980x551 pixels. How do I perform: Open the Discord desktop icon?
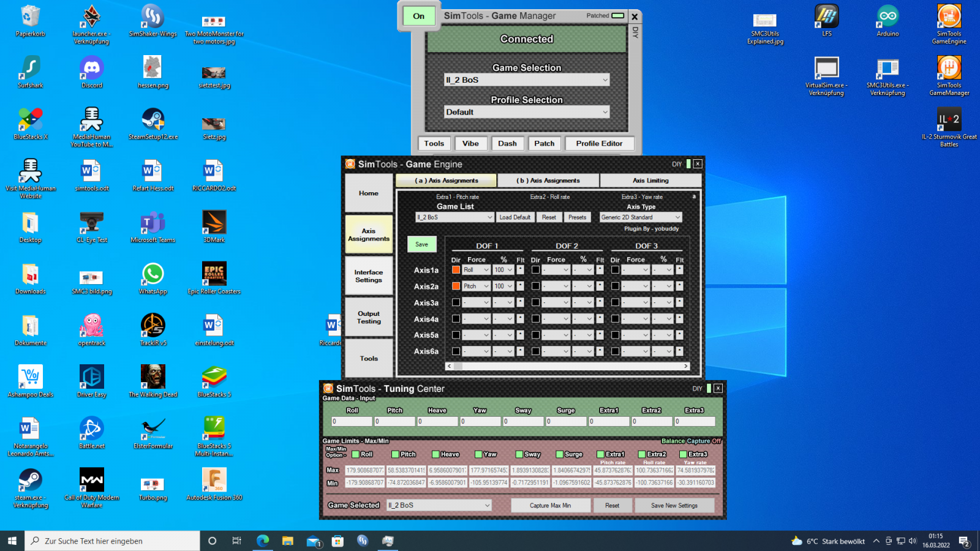[x=92, y=72]
